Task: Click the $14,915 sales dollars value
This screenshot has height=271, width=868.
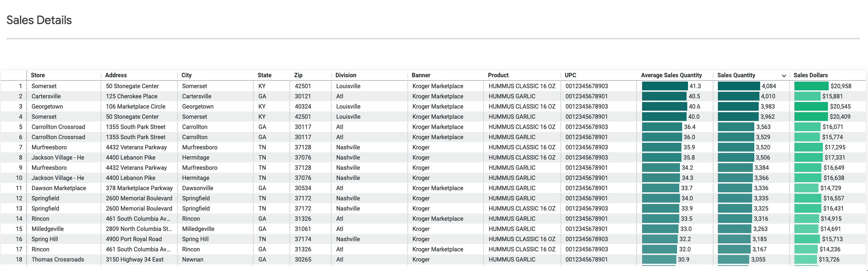Action: click(831, 219)
